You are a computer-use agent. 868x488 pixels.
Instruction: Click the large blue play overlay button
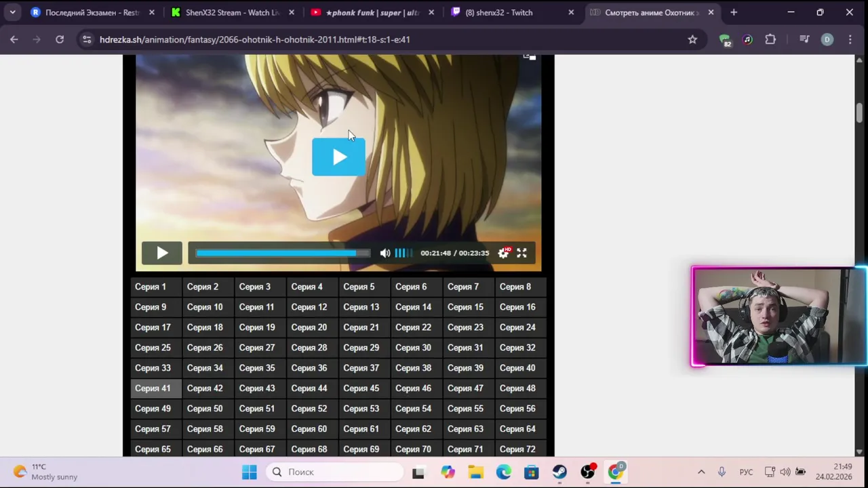(x=338, y=157)
